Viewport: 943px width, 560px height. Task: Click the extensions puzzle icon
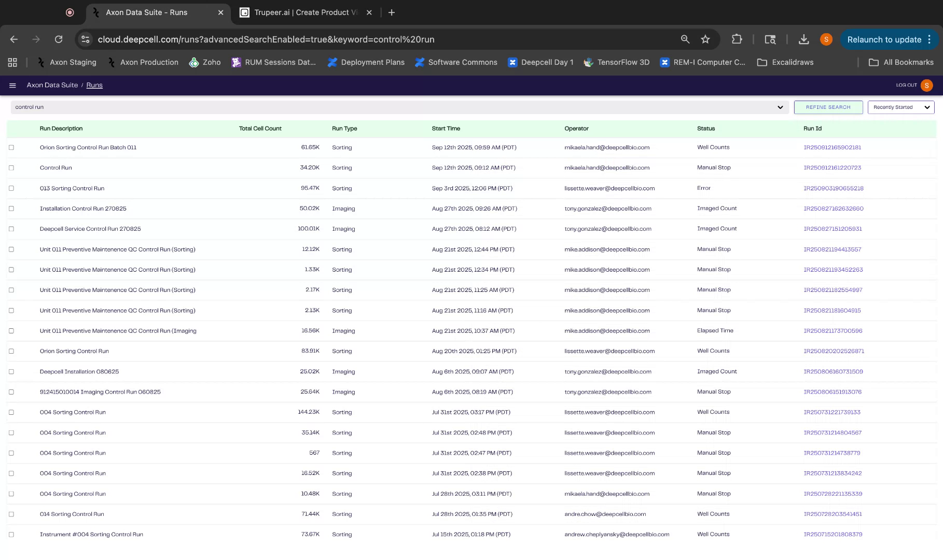(x=737, y=39)
